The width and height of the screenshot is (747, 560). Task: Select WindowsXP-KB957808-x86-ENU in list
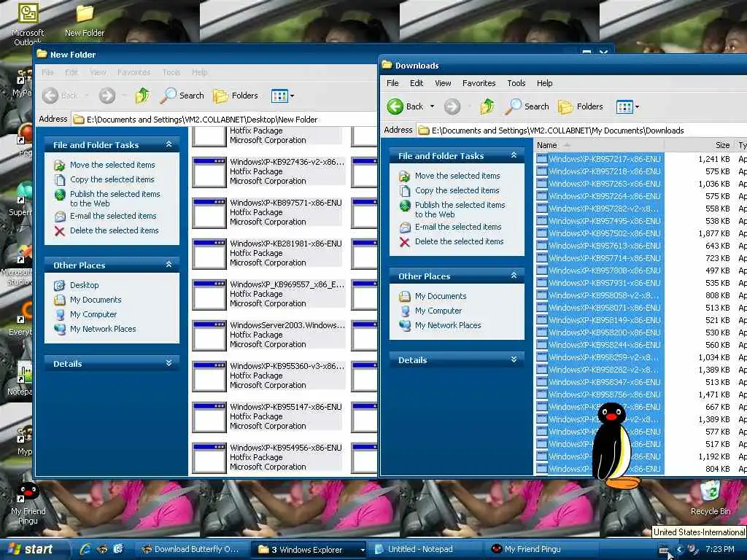(x=605, y=271)
